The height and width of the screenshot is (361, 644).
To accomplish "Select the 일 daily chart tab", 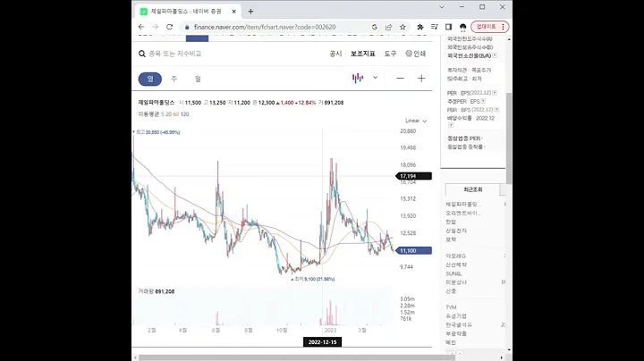I will click(150, 79).
